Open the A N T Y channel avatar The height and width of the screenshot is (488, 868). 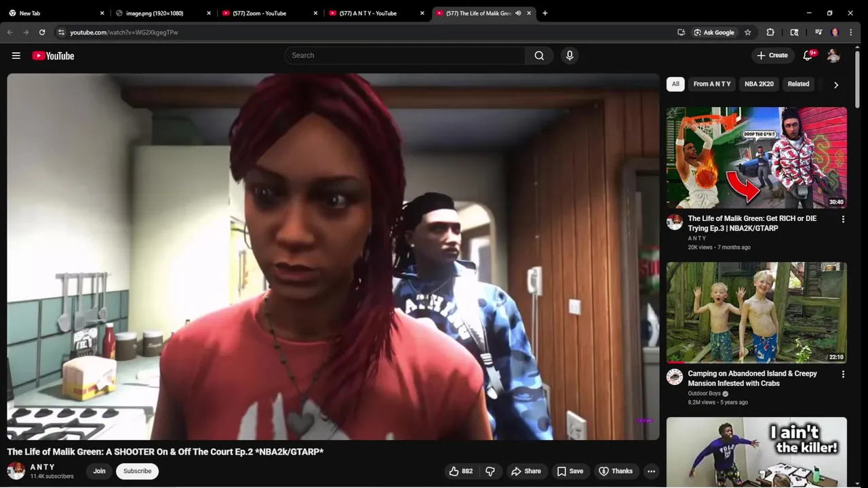pos(16,471)
